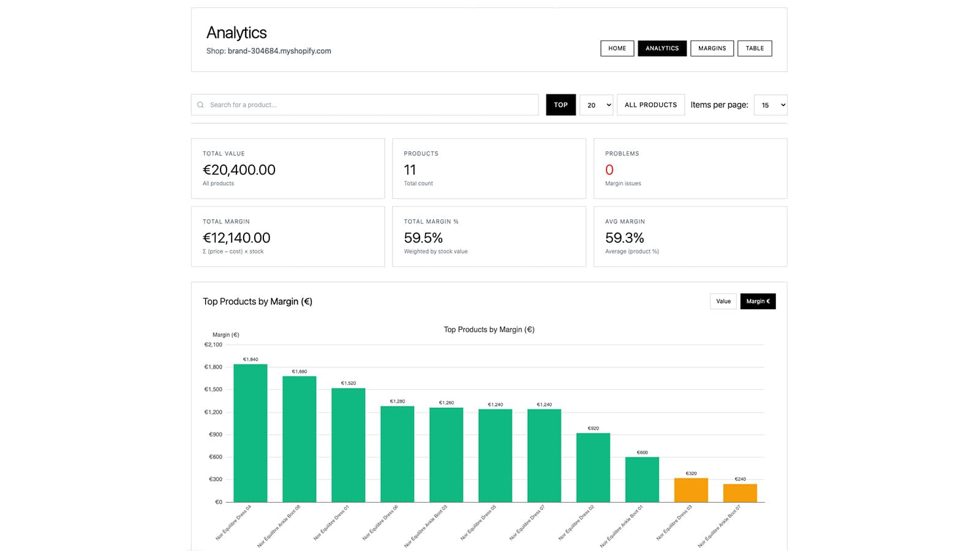Click the Total Margin % value 59.5%
This screenshot has height=551, width=980.
point(423,238)
